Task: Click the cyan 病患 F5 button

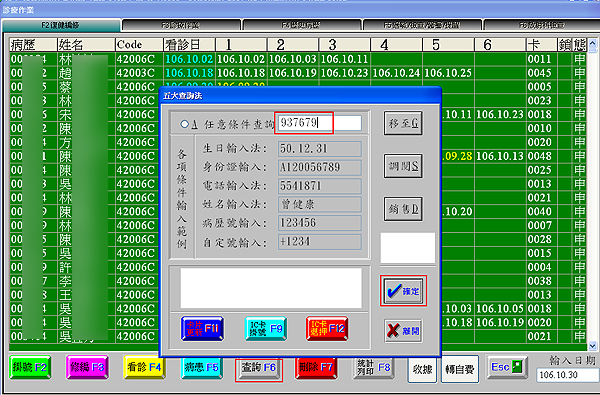Action: pos(202,367)
